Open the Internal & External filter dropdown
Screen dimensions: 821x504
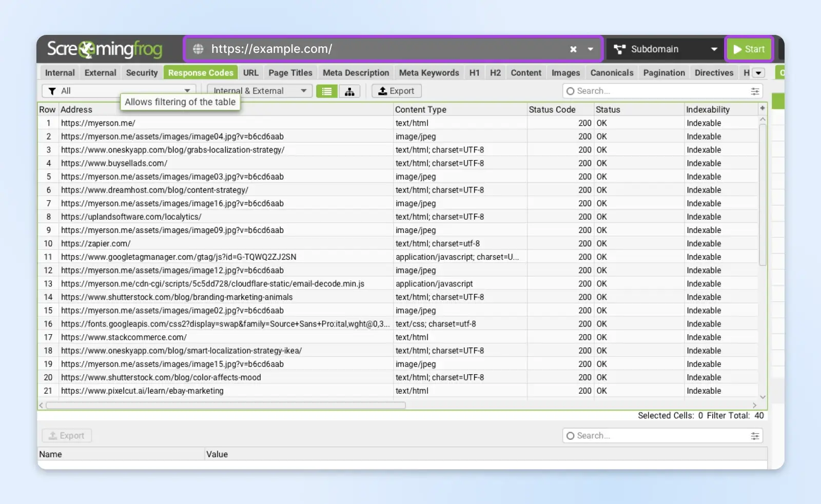pyautogui.click(x=303, y=91)
